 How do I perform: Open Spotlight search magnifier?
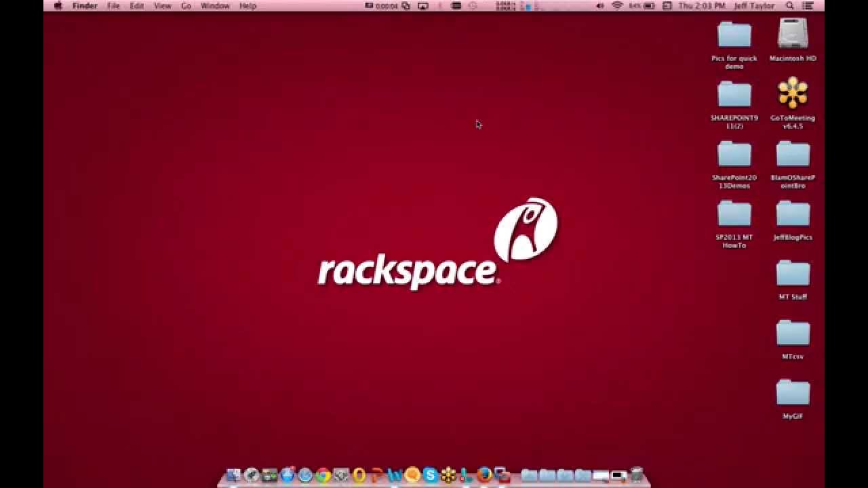[x=790, y=5]
